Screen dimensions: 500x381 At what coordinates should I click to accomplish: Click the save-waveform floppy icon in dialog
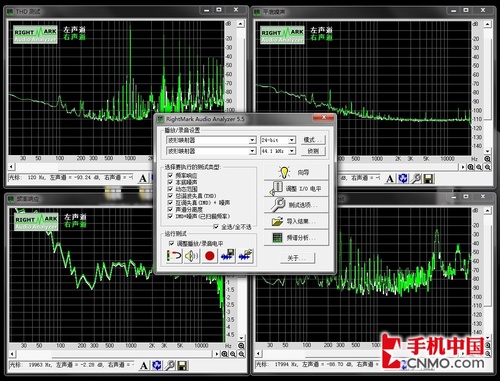[228, 256]
